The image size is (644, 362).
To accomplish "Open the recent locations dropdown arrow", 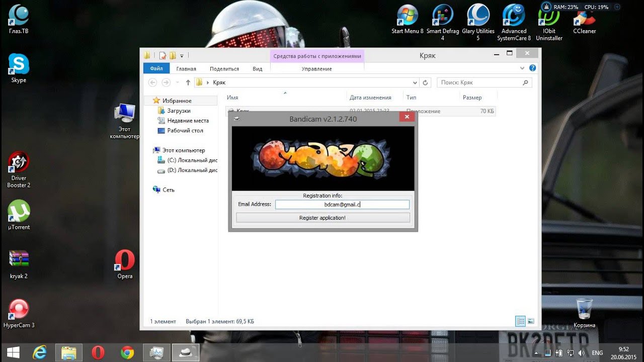I will click(x=177, y=83).
